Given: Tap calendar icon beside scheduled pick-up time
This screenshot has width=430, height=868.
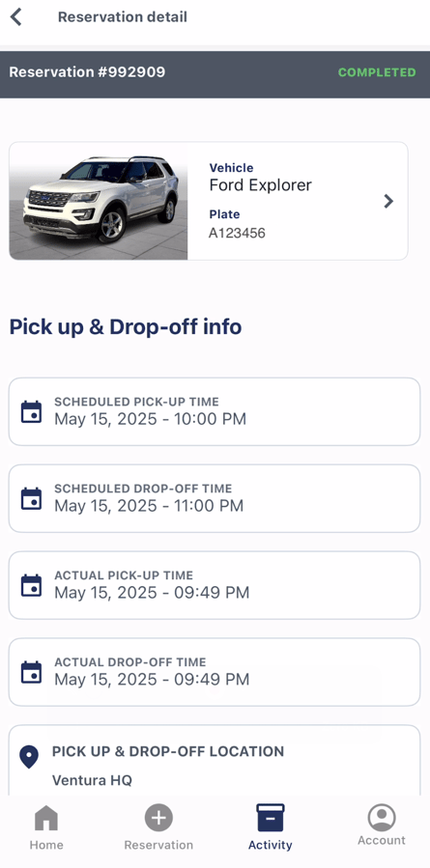Looking at the screenshot, I should [x=31, y=412].
